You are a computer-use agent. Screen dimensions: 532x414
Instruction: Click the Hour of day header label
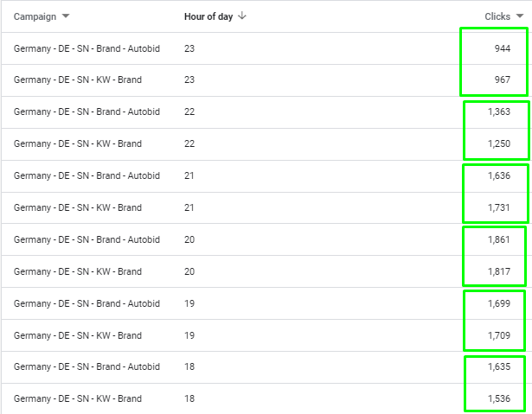click(208, 16)
